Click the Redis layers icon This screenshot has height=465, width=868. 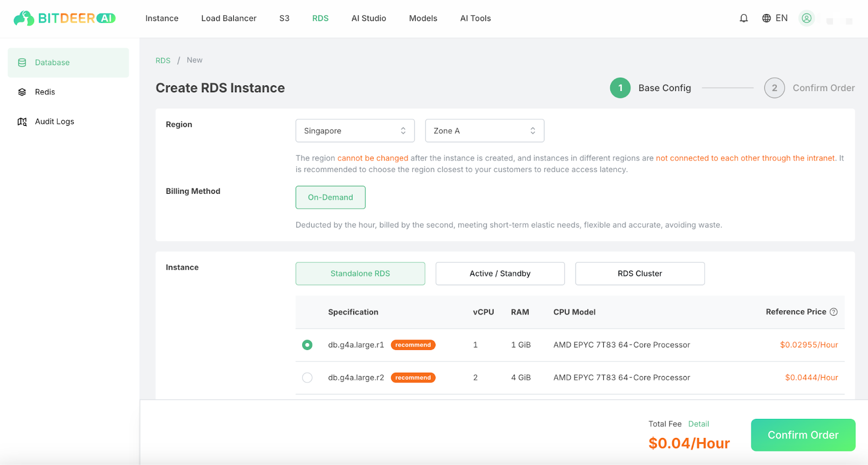(22, 92)
